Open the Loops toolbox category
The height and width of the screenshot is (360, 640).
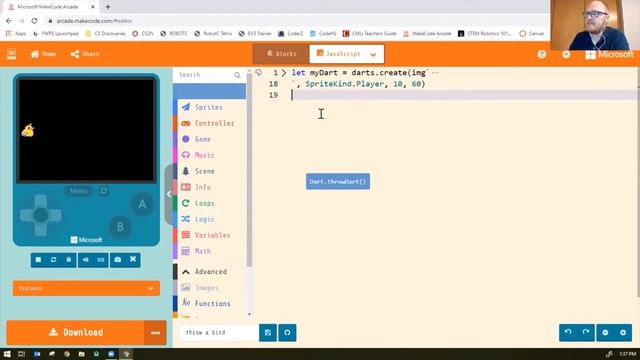(209, 203)
